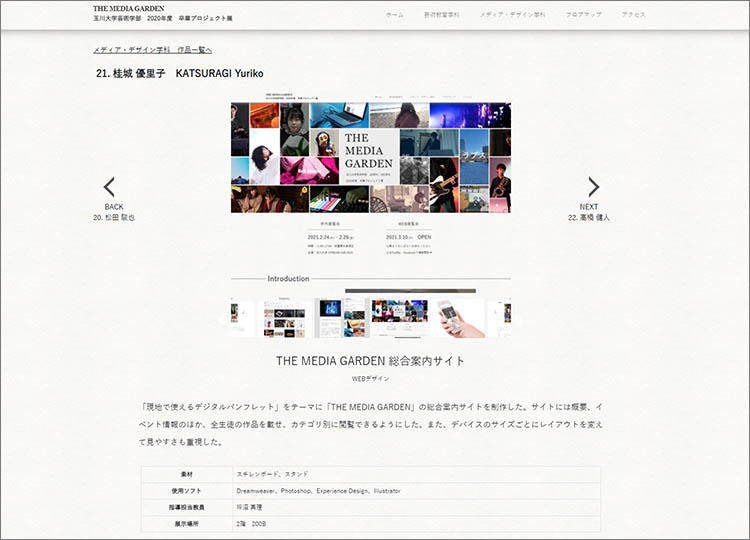Image resolution: width=750 pixels, height=540 pixels.
Task: Click the スチレンボード、スタンド cell
Action: coord(416,474)
